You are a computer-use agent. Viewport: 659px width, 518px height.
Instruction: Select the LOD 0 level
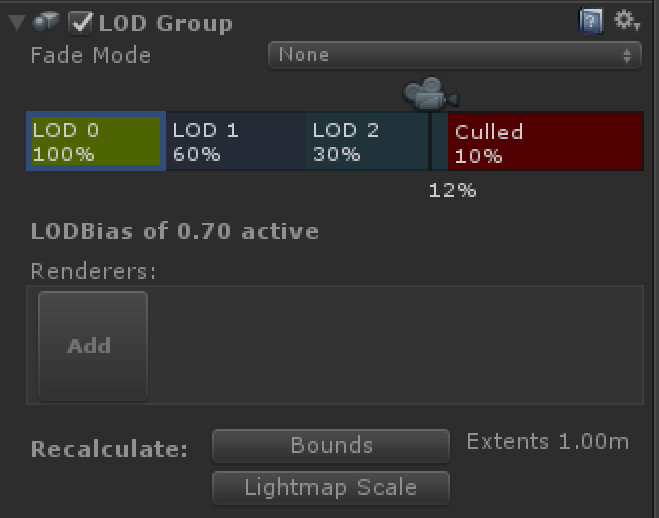click(x=96, y=143)
